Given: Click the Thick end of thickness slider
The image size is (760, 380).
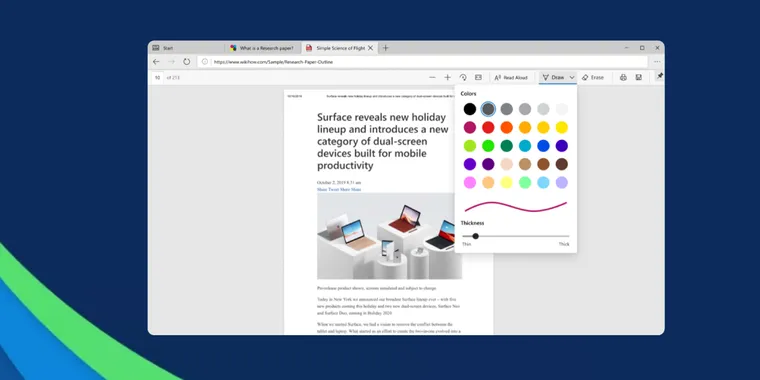Looking at the screenshot, I should [x=564, y=244].
